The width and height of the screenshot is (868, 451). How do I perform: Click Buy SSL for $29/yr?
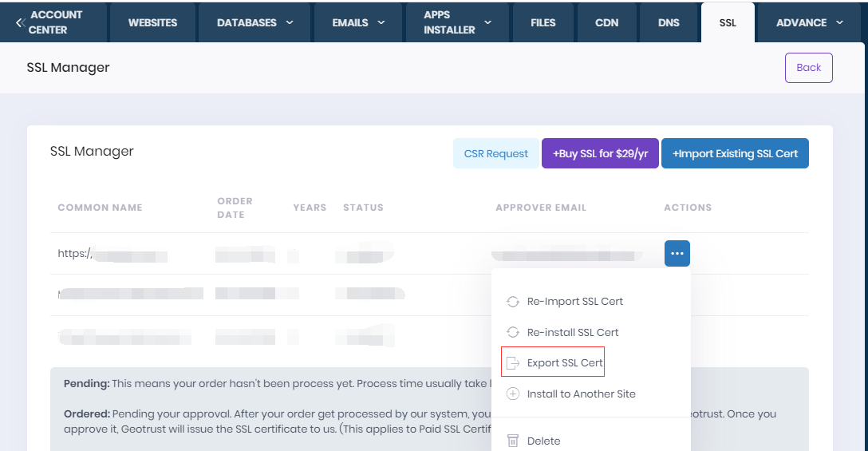pos(600,153)
